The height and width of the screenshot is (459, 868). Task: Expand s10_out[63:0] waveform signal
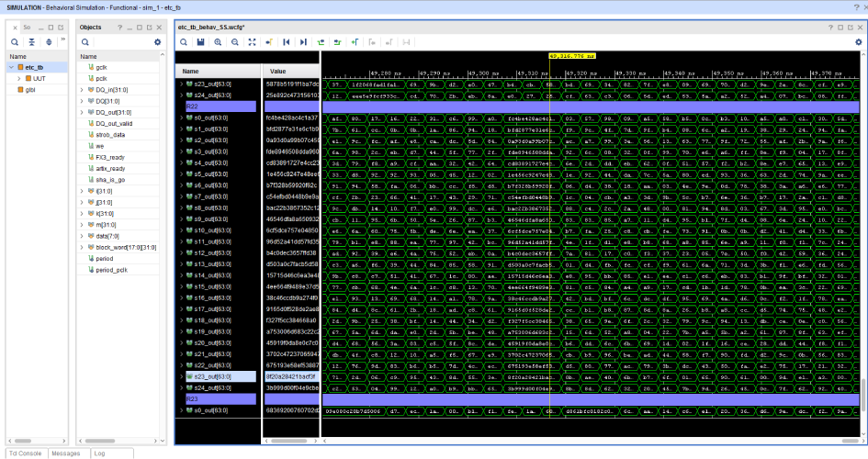point(181,230)
